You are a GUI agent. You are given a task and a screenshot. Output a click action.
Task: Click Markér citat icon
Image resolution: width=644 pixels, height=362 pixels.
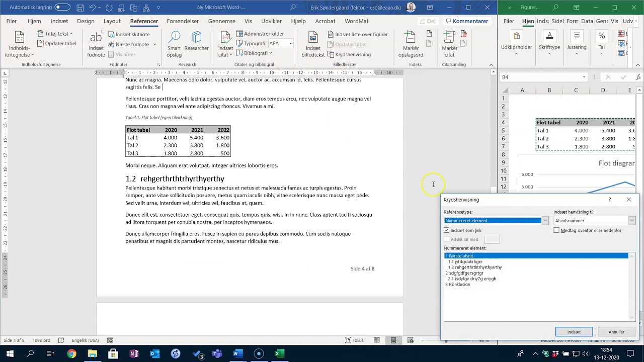(x=449, y=44)
